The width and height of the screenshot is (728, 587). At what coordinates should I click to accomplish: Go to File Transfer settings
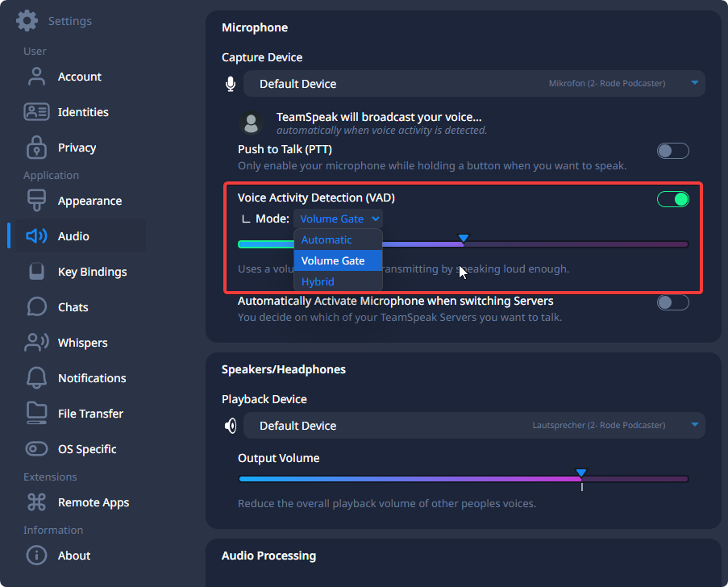click(90, 414)
